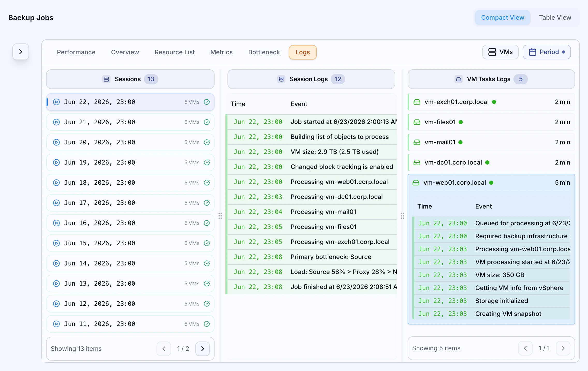
Task: Click drive icon next to vm-exch01.corp.local
Action: (x=417, y=102)
